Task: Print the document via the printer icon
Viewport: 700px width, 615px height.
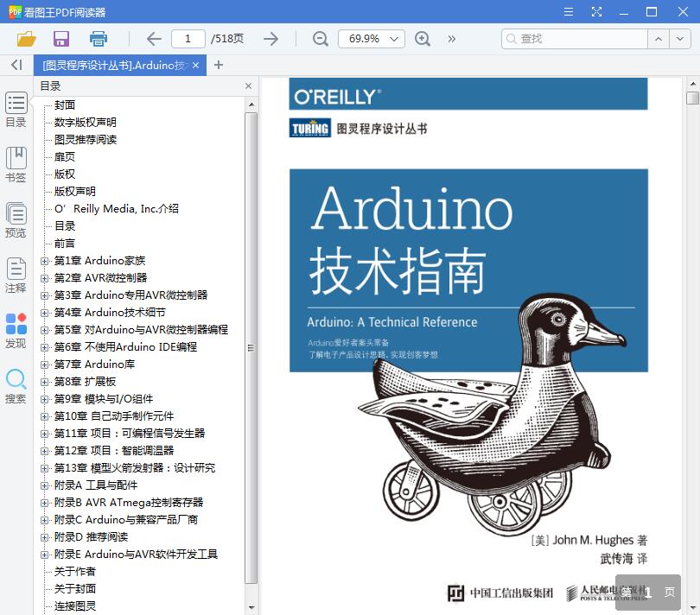Action: pyautogui.click(x=98, y=39)
